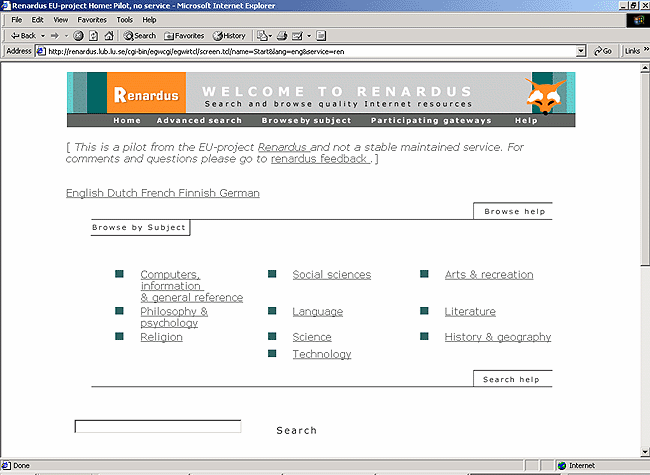Image resolution: width=650 pixels, height=475 pixels.
Task: Click the Back button in the toolbar
Action: pyautogui.click(x=23, y=36)
